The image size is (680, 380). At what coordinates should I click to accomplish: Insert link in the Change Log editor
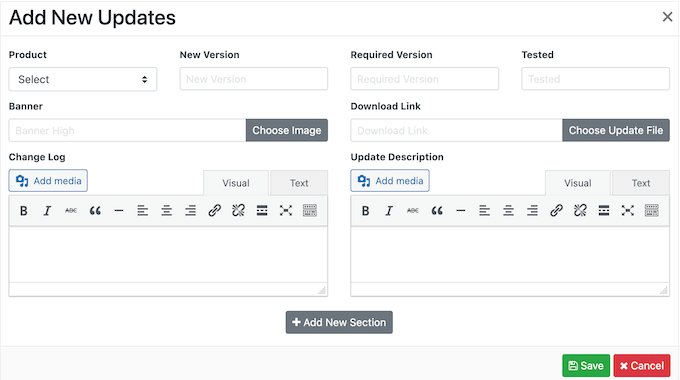click(x=214, y=211)
